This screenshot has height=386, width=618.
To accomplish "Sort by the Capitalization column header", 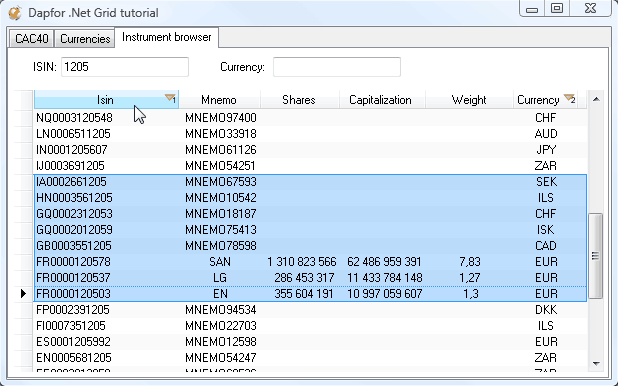I will (380, 100).
